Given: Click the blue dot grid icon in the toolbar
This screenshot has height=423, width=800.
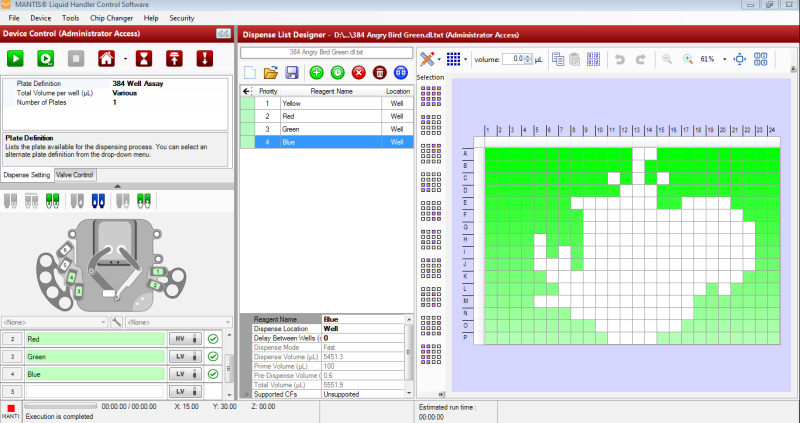Looking at the screenshot, I should (x=454, y=59).
